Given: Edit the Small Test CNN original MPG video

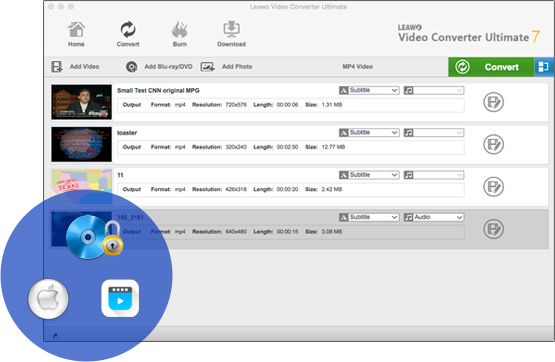Looking at the screenshot, I should click(x=493, y=102).
